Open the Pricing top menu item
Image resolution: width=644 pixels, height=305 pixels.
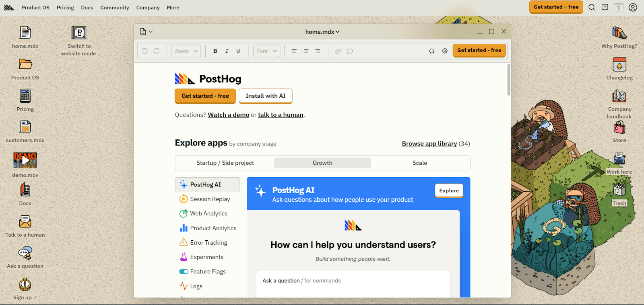click(65, 7)
